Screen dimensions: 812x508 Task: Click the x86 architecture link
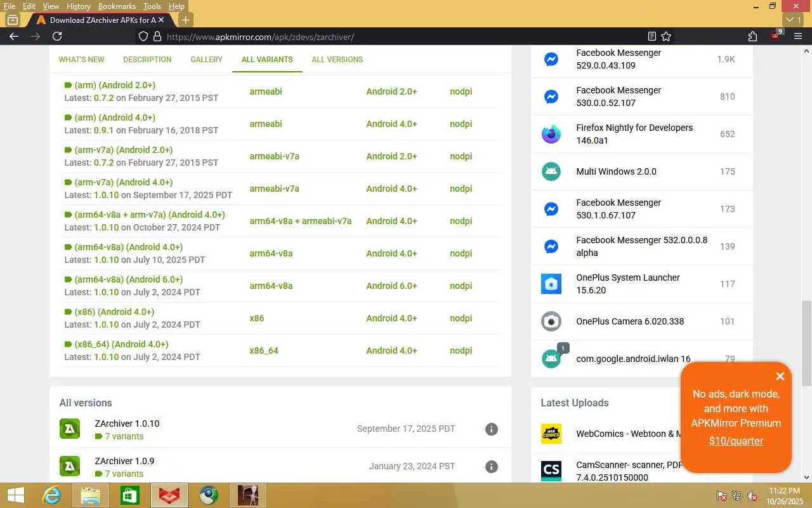click(x=257, y=318)
